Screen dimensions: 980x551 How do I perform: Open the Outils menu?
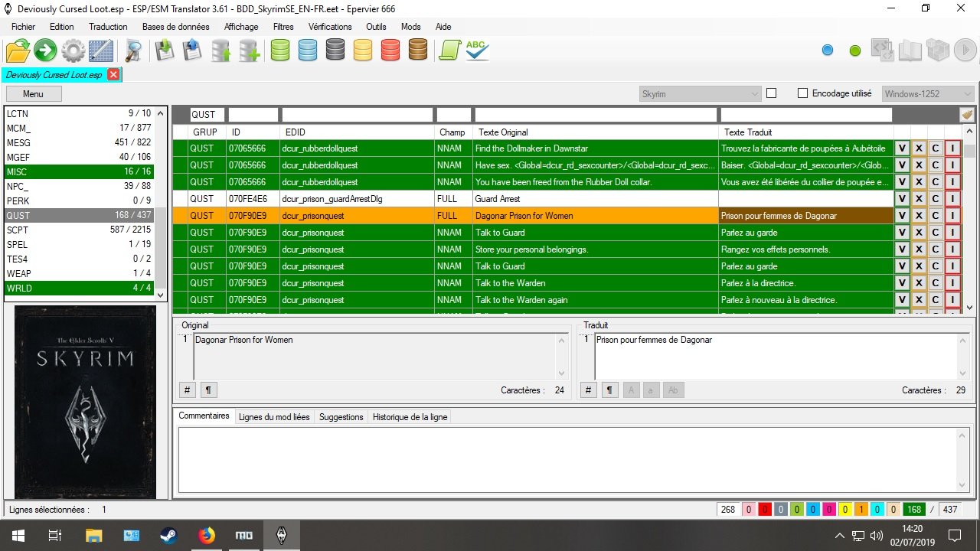[x=376, y=27]
